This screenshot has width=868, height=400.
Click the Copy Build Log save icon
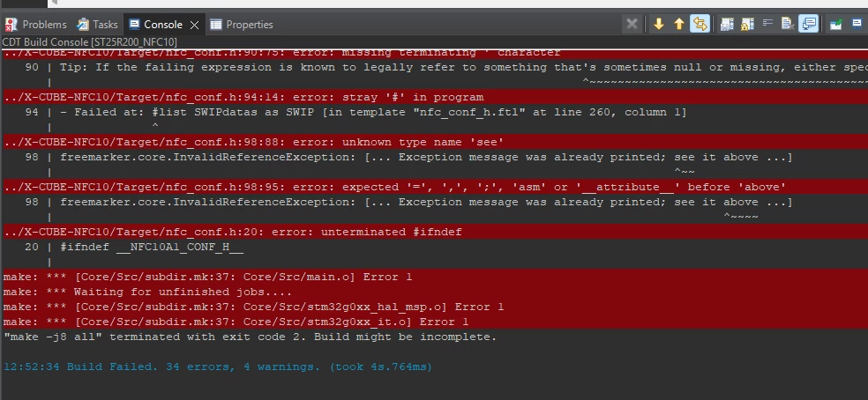tap(727, 25)
